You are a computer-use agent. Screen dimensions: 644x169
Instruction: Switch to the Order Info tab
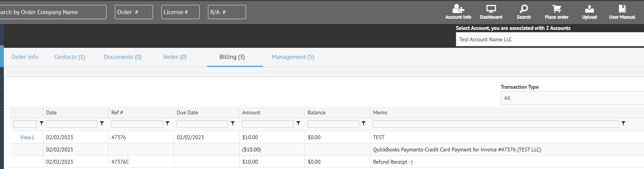click(x=25, y=57)
